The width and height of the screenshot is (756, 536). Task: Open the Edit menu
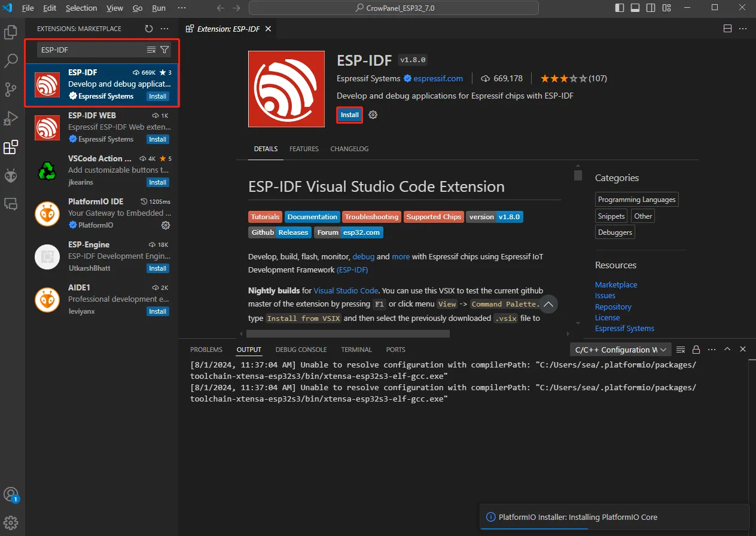click(x=50, y=8)
